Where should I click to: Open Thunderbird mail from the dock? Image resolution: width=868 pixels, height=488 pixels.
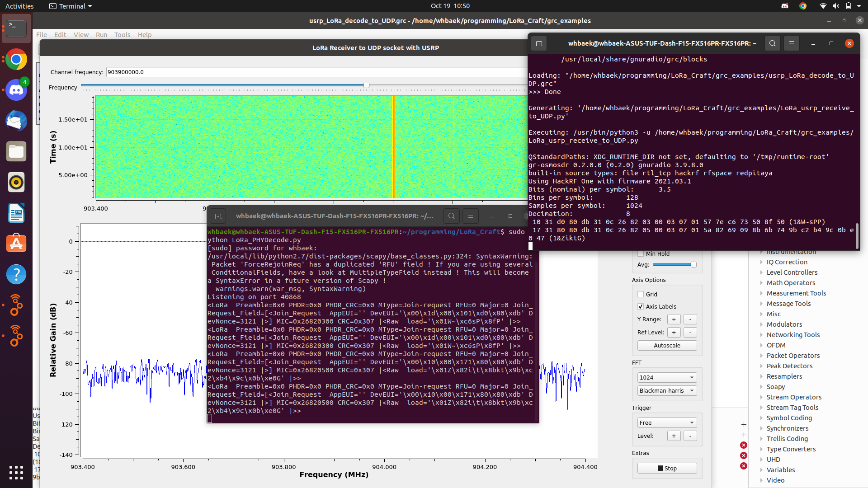pos(16,121)
